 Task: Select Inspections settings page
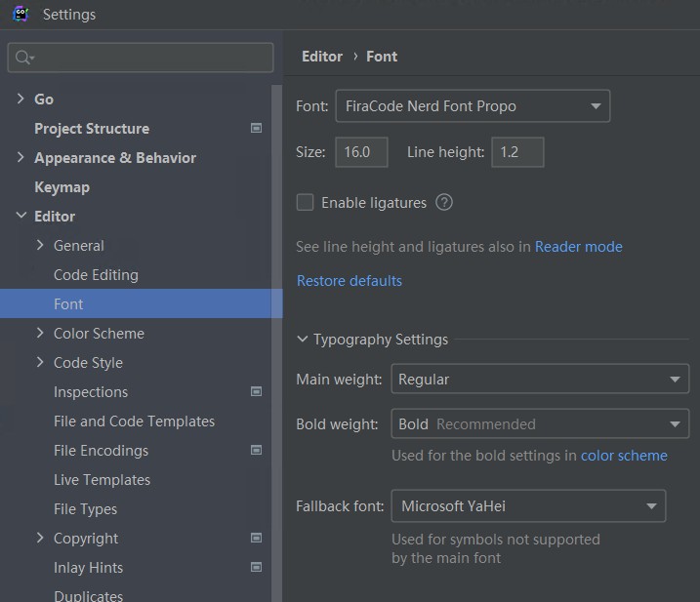click(91, 392)
